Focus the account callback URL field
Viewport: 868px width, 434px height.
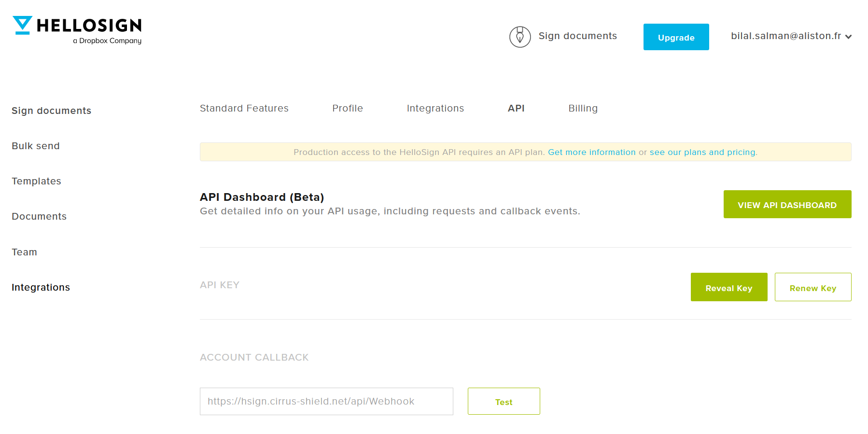pos(326,402)
